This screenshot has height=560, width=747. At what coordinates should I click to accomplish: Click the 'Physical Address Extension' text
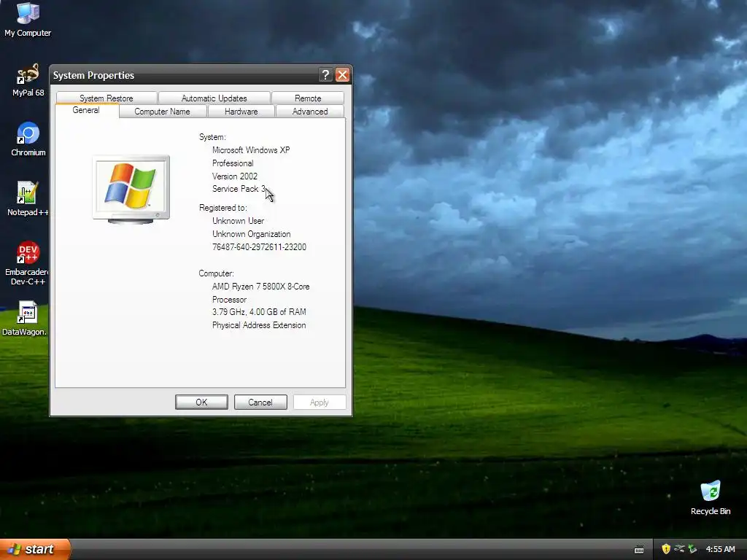pos(259,325)
